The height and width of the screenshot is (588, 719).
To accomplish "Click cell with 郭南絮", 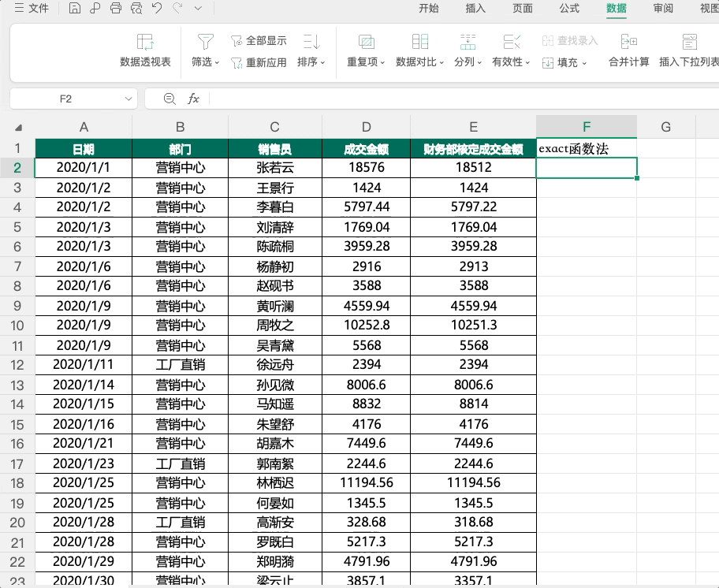I will coord(275,463).
